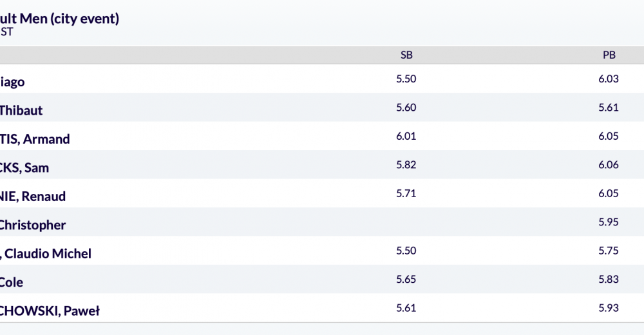
Task: Open the Christopher athlete link
Action: 32,225
